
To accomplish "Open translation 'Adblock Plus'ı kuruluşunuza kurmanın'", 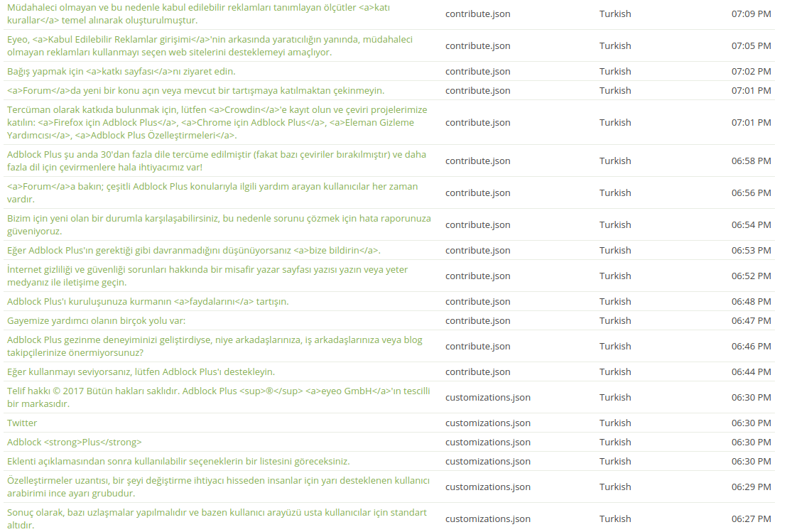I will tap(148, 302).
